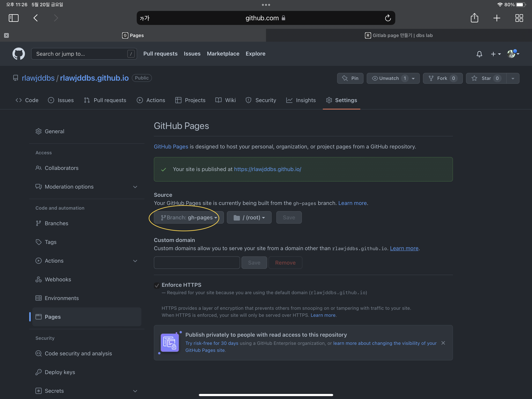Fork the repository
The height and width of the screenshot is (399, 532).
[443, 78]
